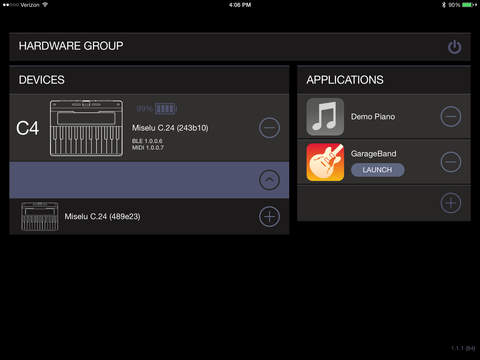Viewport: 480px width, 360px height.
Task: Remove Demo Piano with minus icon
Action: [451, 117]
